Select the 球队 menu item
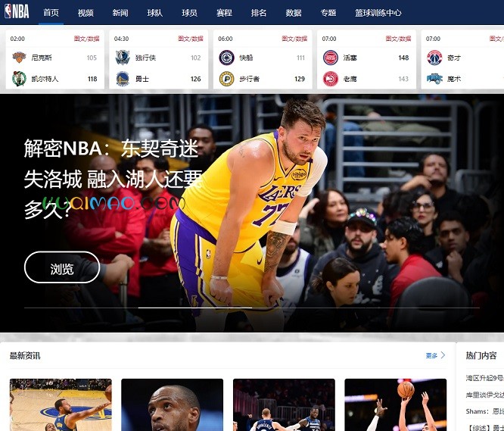Screen dimensions: 504x431 click(155, 13)
